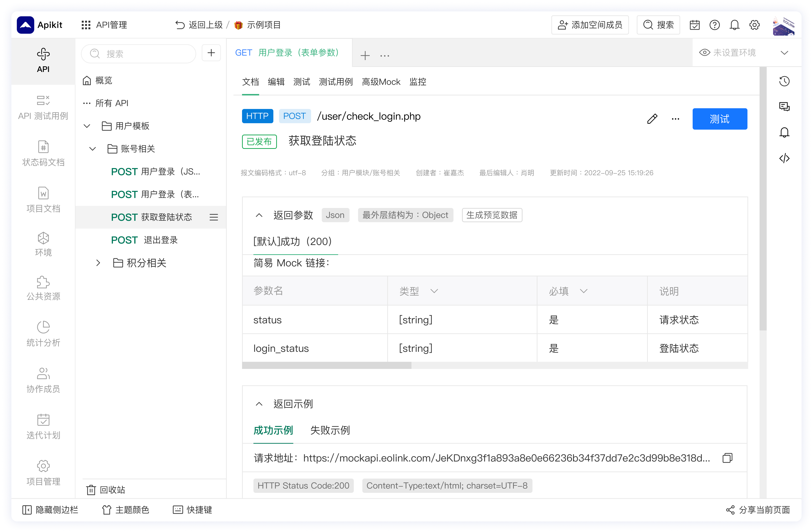Switch to the 失败示例 tab
The height and width of the screenshot is (532, 812).
[330, 431]
